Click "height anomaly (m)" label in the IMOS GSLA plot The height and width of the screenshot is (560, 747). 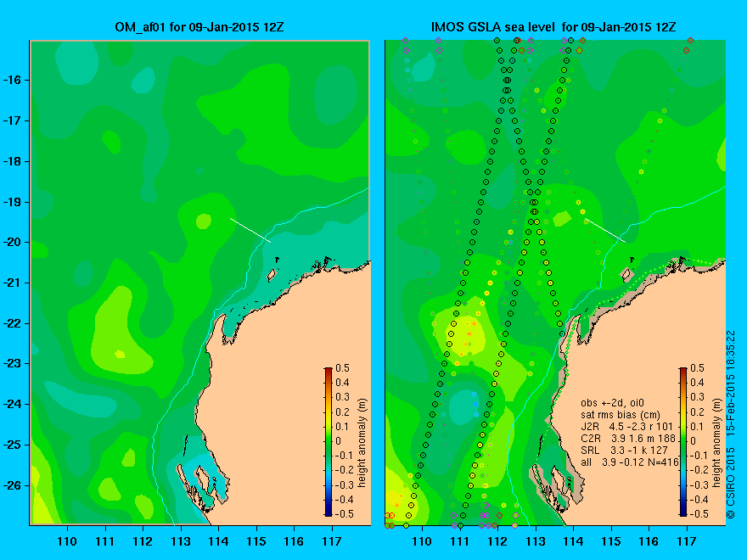coord(717,443)
